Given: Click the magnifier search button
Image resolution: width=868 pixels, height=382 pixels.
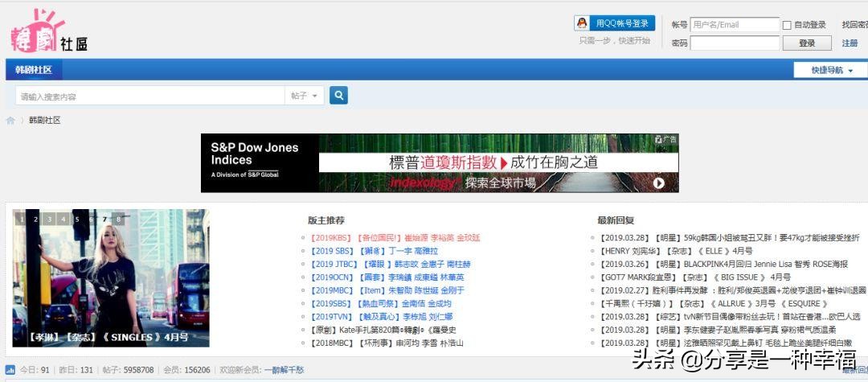Looking at the screenshot, I should coord(338,96).
